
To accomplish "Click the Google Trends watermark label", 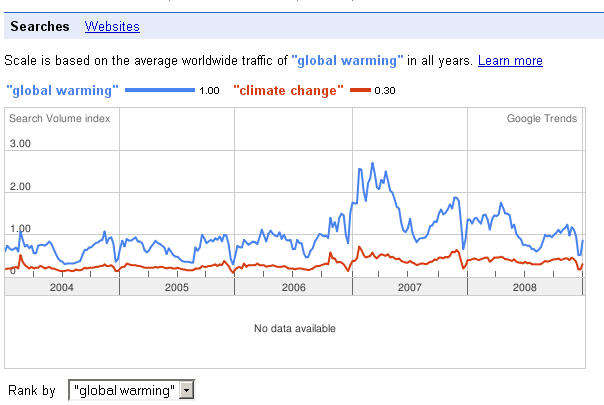I will [x=542, y=118].
